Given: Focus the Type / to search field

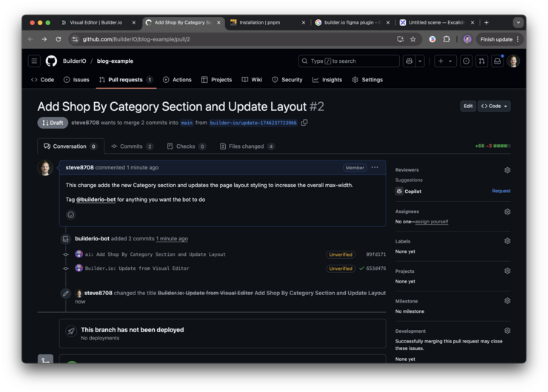Looking at the screenshot, I should click(349, 61).
